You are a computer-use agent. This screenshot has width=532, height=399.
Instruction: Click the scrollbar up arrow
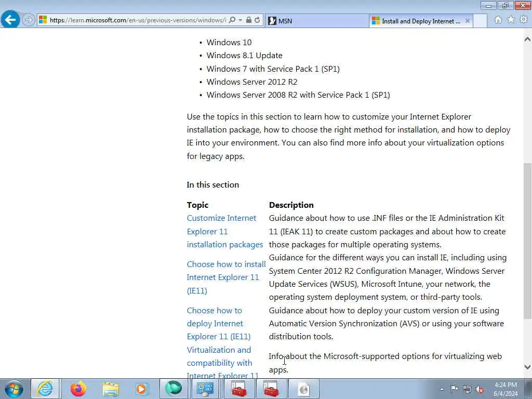tap(527, 39)
